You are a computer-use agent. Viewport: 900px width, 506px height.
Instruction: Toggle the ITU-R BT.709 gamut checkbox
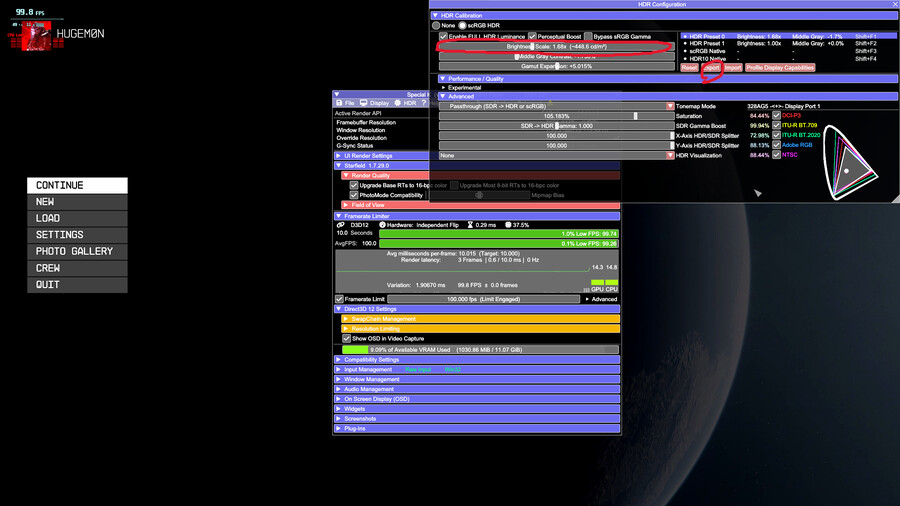tap(777, 125)
